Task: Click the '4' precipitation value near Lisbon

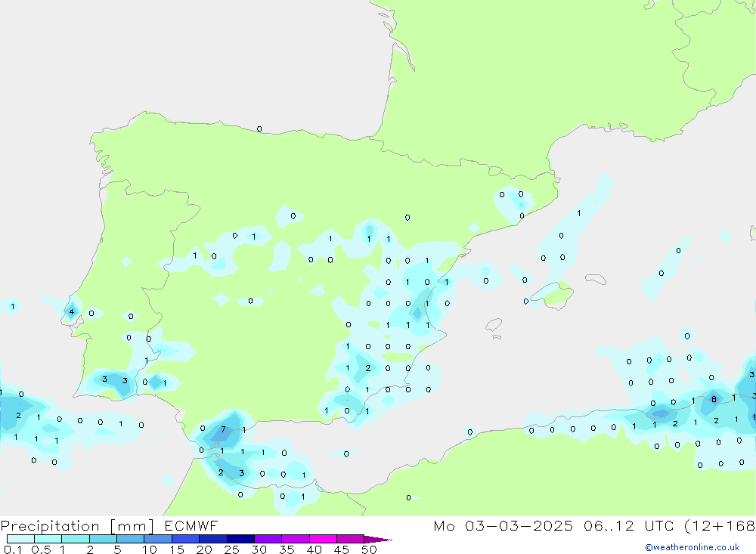Action: pos(71,312)
